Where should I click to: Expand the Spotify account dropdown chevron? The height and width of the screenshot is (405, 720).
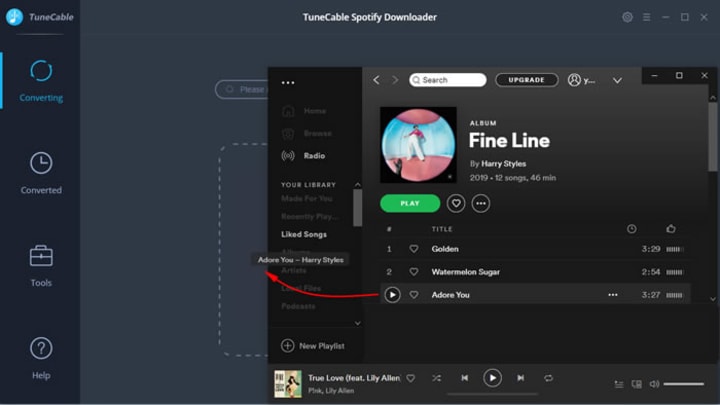pyautogui.click(x=617, y=80)
